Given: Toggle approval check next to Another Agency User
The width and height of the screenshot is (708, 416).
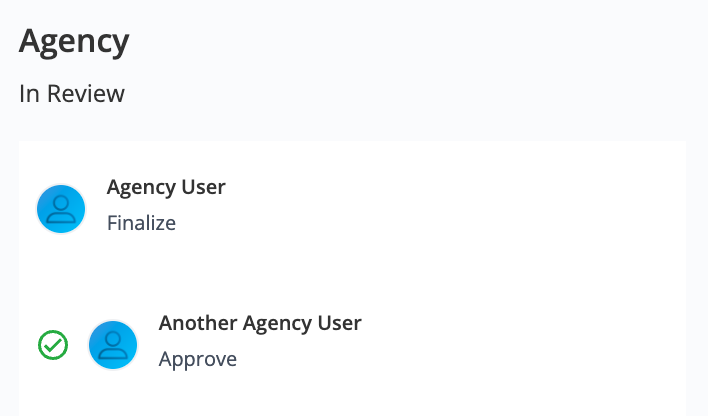Looking at the screenshot, I should [53, 345].
